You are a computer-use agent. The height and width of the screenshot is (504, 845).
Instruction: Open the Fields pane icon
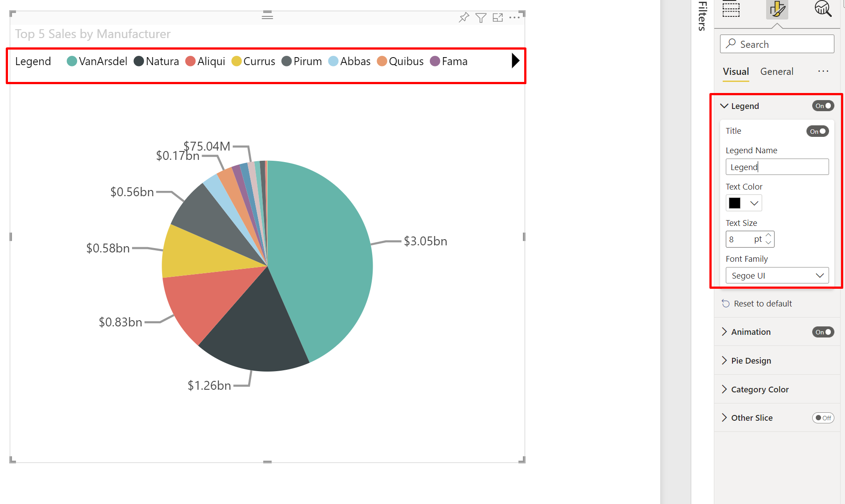pyautogui.click(x=730, y=9)
